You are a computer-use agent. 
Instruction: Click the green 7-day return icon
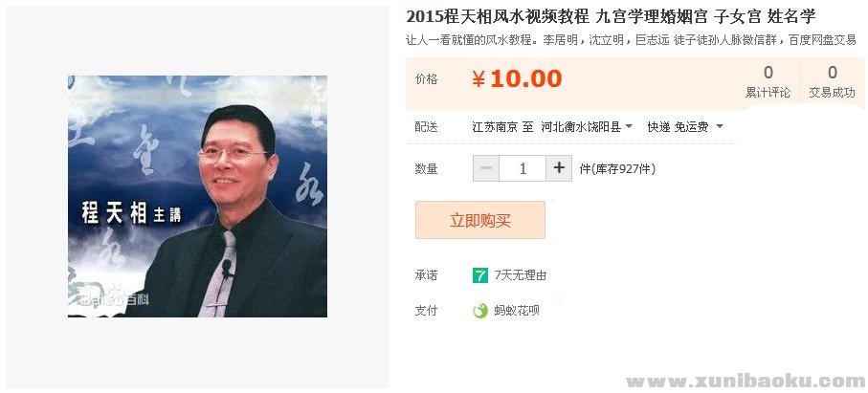coord(480,274)
